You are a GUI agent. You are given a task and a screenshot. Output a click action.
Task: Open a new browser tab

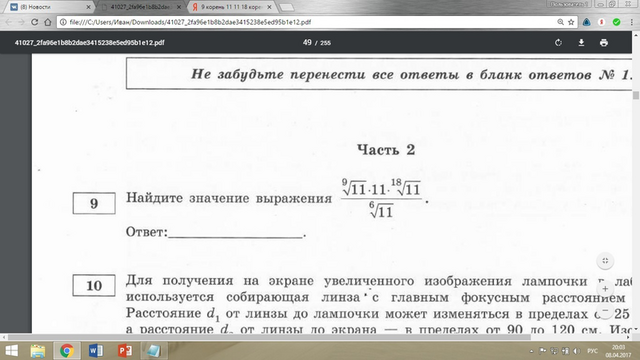click(x=287, y=7)
